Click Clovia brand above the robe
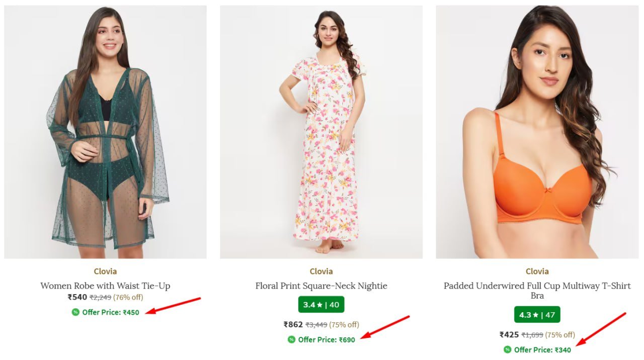This screenshot has width=644, height=360. tap(105, 272)
